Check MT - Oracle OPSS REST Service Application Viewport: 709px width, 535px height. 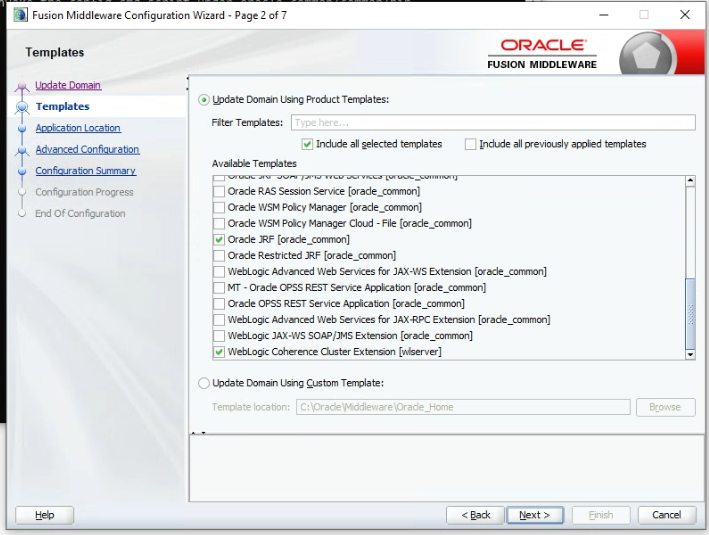point(219,288)
